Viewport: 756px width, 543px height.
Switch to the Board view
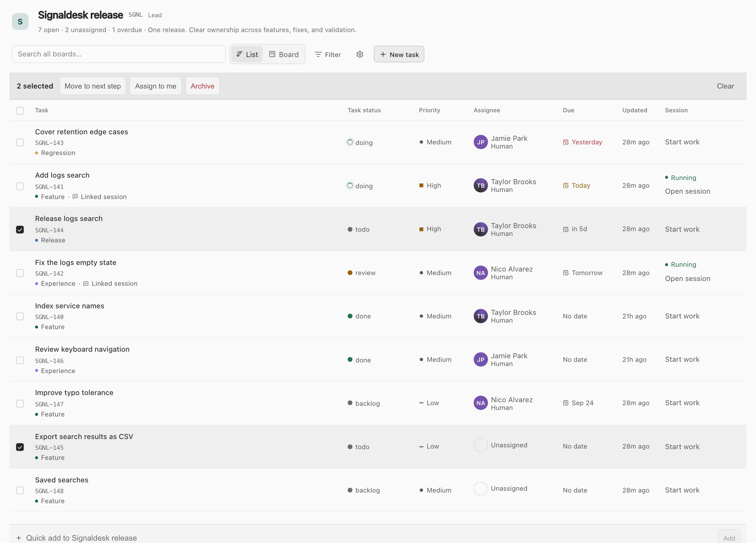click(284, 54)
